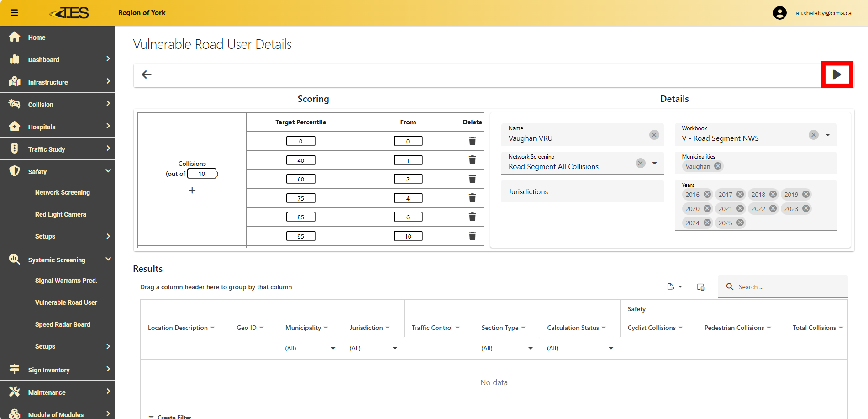Screen dimensions: 868x419
Task: Remove the Vaughan municipality chip
Action: click(718, 166)
